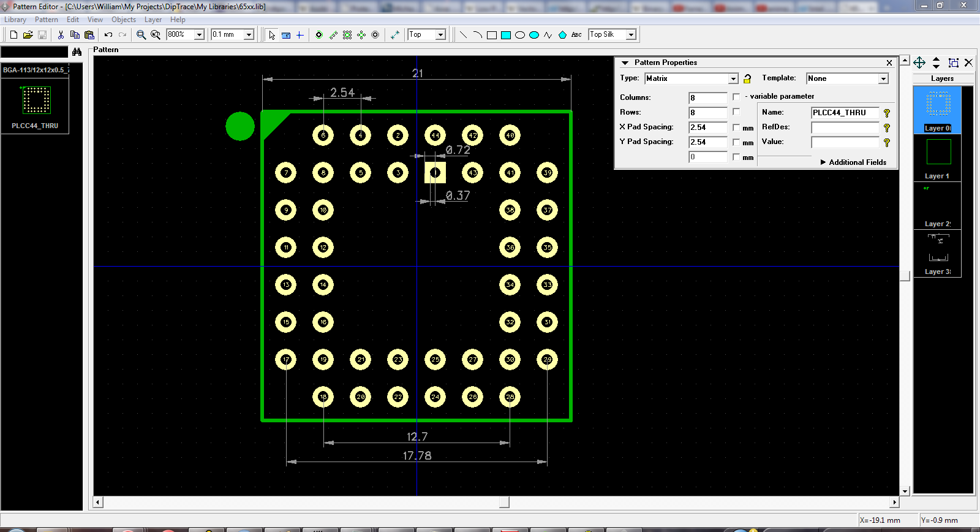Enable variable parameter checkbox for Columns
Screen dimensions: 980x532
pos(736,97)
